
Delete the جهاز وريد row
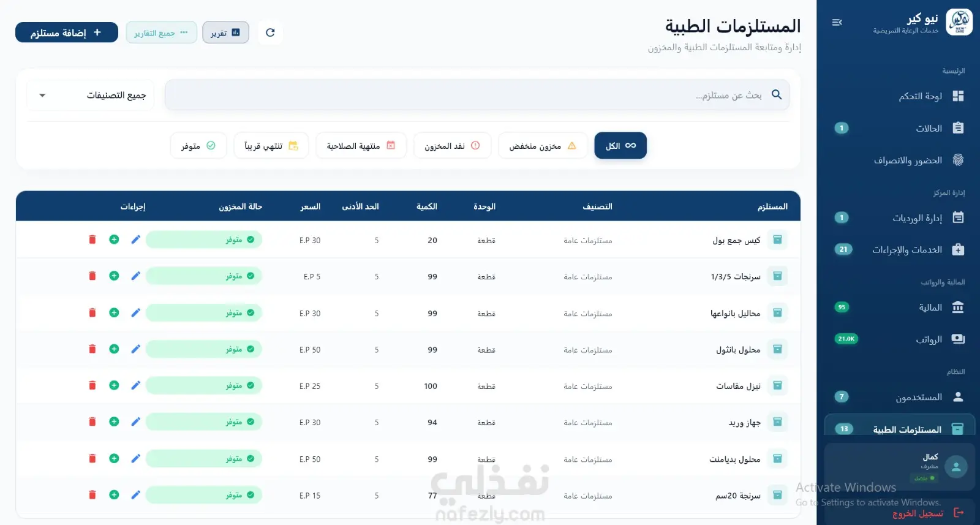point(92,421)
